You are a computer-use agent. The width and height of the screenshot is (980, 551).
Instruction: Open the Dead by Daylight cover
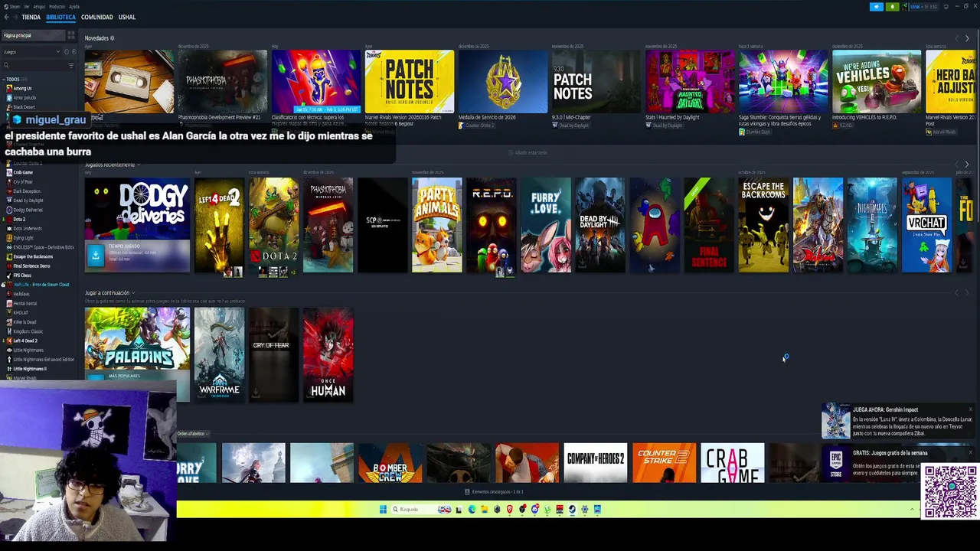click(x=600, y=225)
